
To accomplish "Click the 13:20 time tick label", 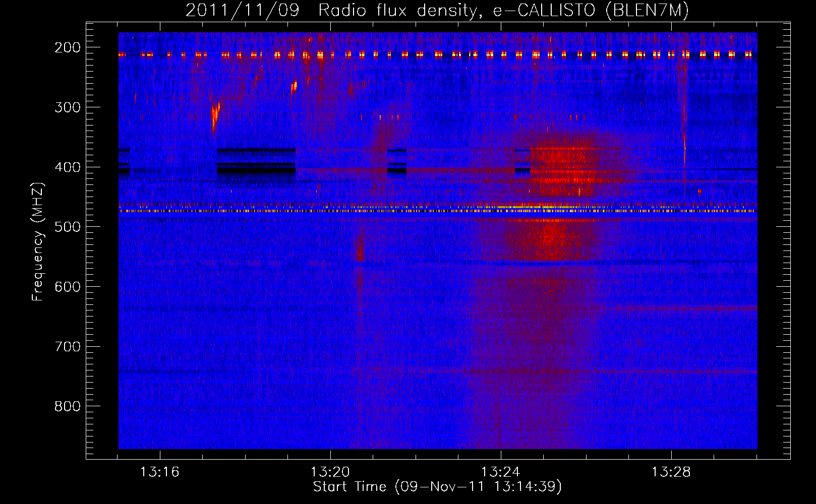I will (330, 472).
